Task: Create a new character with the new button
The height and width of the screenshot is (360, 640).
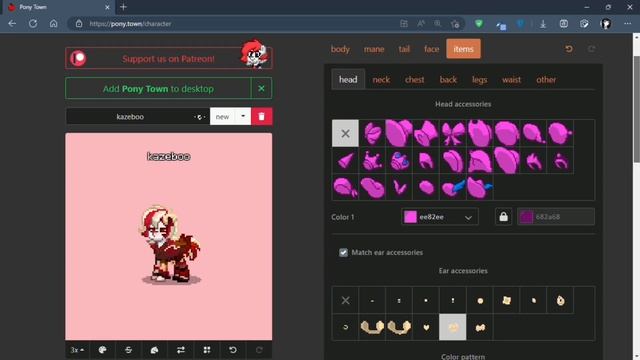Action: pyautogui.click(x=222, y=117)
